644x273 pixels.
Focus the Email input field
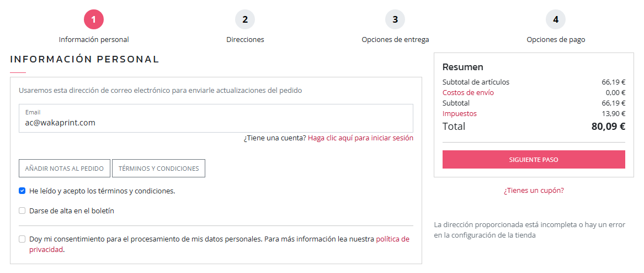(216, 123)
